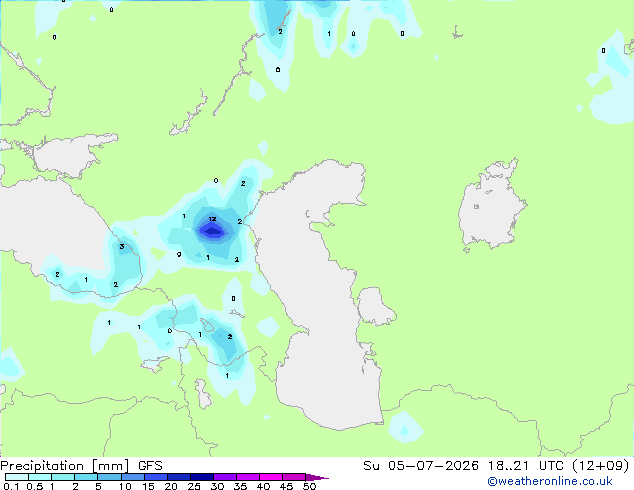Screen dimensions: 634x490
Task: Click the legend value label '25'
Action: [x=194, y=486]
